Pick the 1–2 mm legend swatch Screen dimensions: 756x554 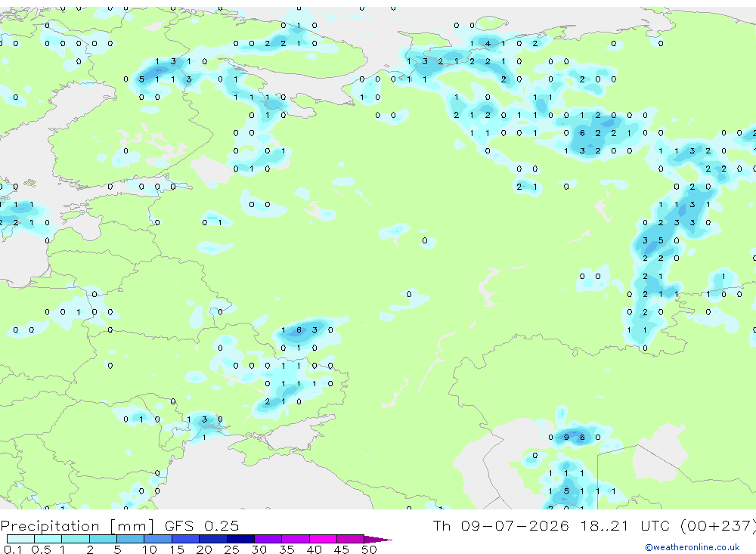click(x=76, y=539)
